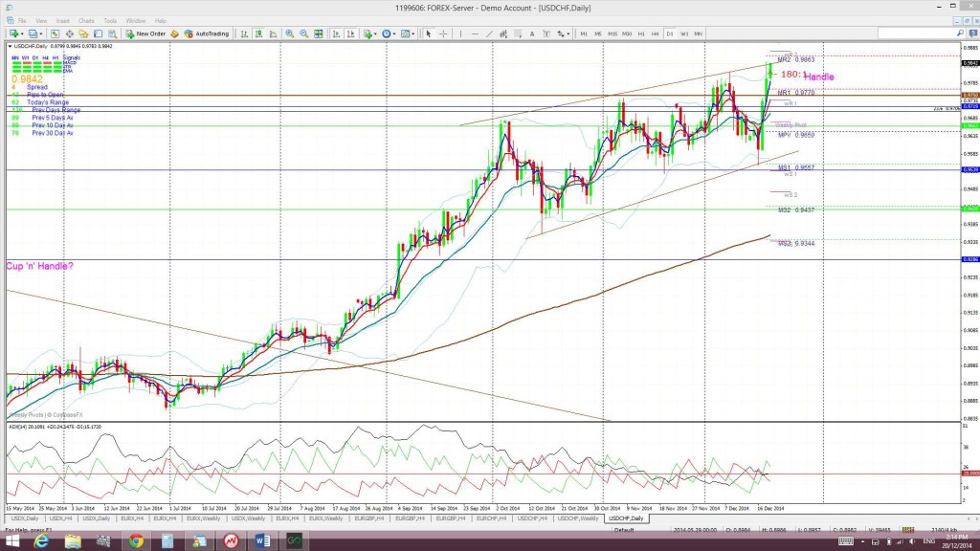Expand the Indicators list dropdown
This screenshot has height=551, width=980.
(x=370, y=33)
